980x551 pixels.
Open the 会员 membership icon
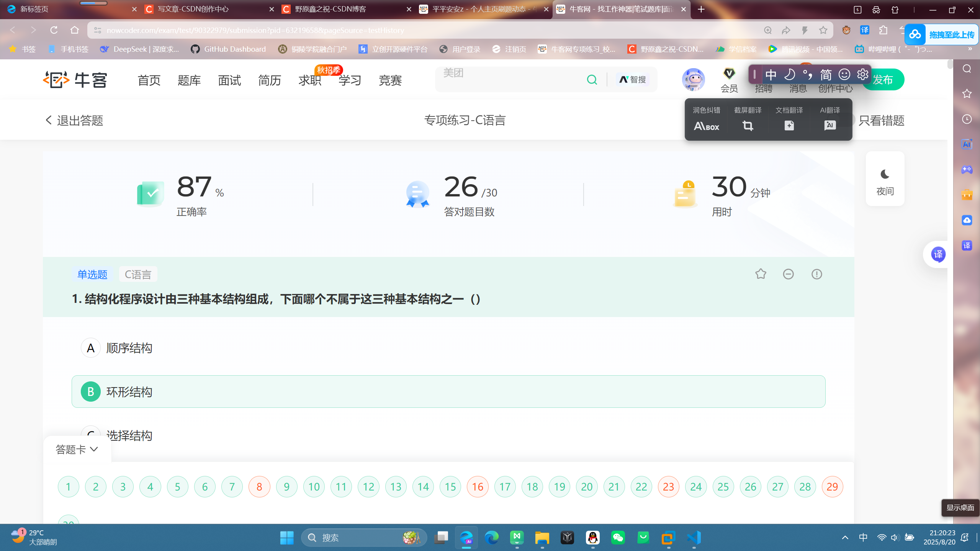[729, 80]
